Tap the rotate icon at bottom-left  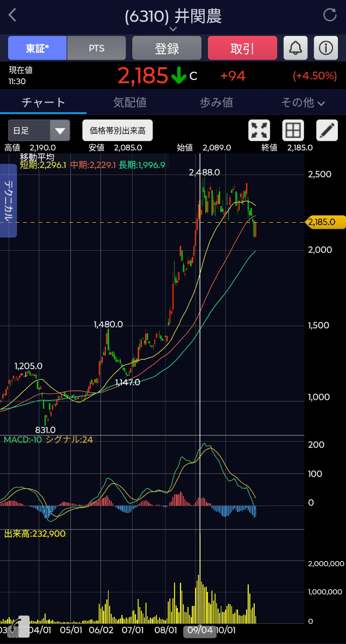[16, 626]
